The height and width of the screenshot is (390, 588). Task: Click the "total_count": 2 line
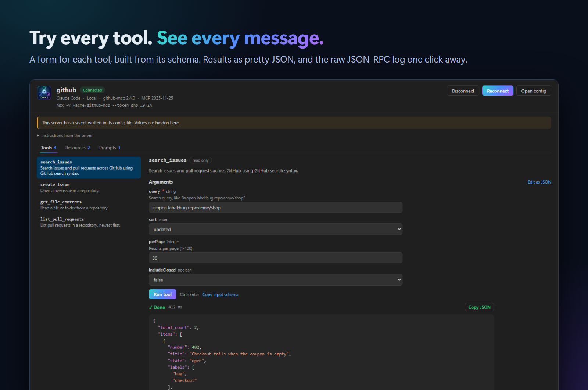click(x=179, y=327)
